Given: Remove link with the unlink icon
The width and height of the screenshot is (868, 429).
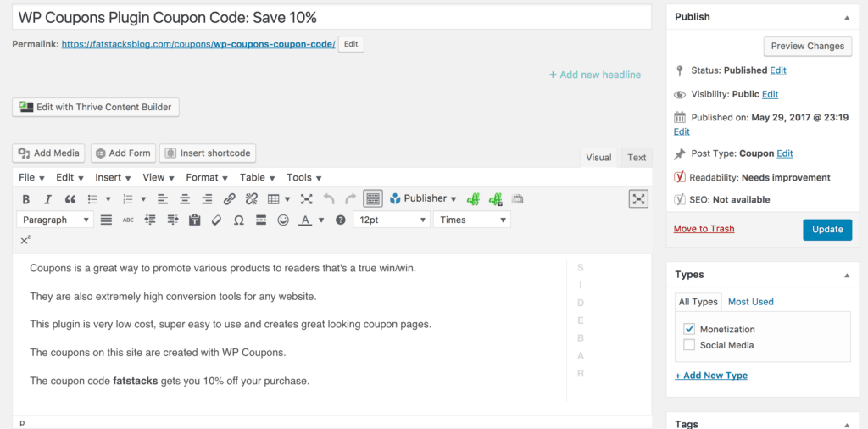Looking at the screenshot, I should pos(251,199).
